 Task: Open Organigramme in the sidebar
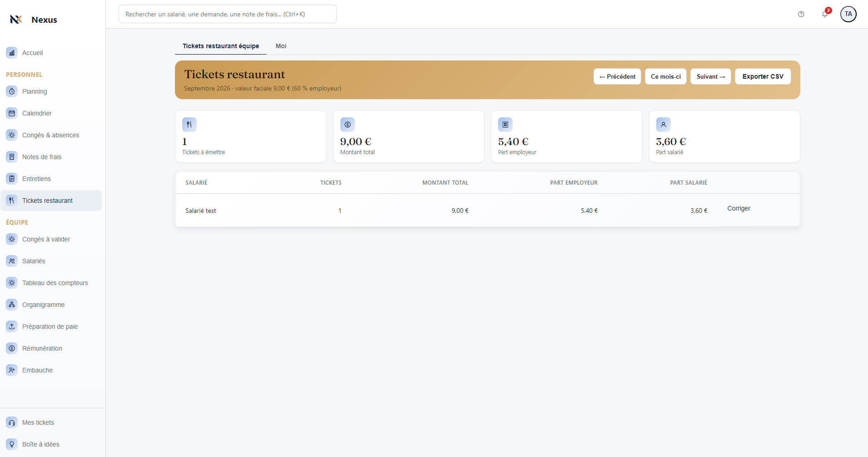pyautogui.click(x=51, y=305)
